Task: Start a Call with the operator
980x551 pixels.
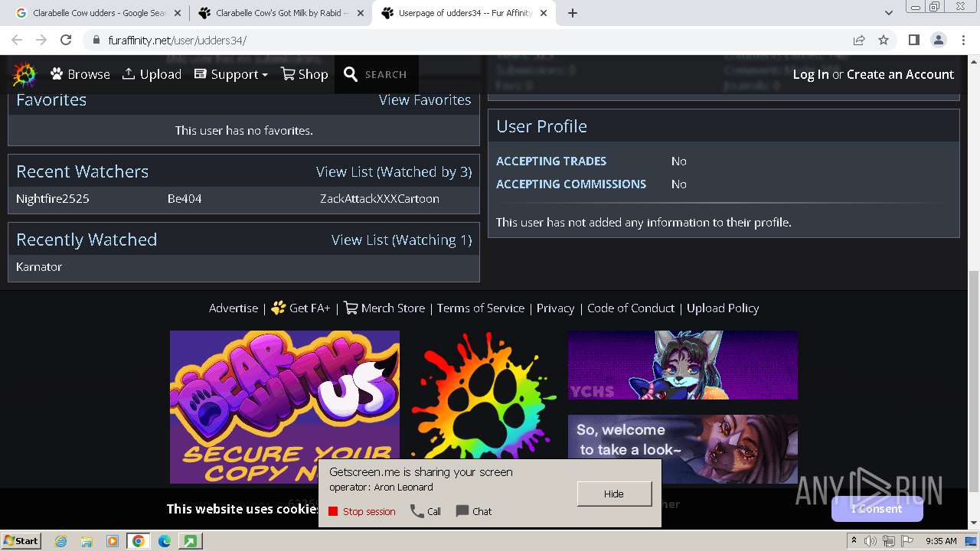Action: [426, 511]
